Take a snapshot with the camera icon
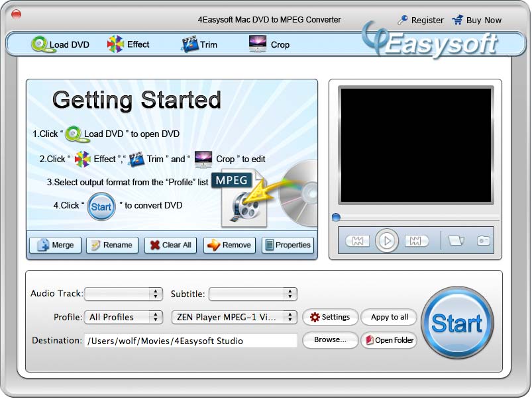This screenshot has height=399, width=532. [x=483, y=240]
